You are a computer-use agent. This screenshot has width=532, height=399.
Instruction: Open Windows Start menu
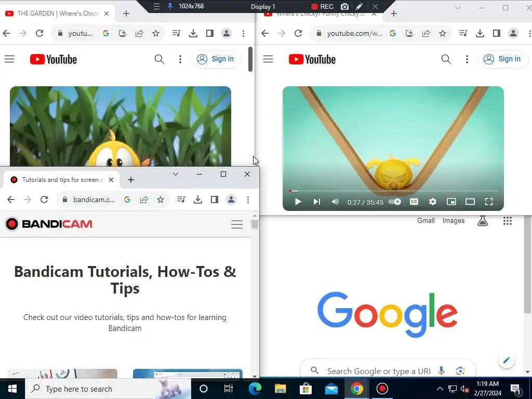pyautogui.click(x=12, y=389)
